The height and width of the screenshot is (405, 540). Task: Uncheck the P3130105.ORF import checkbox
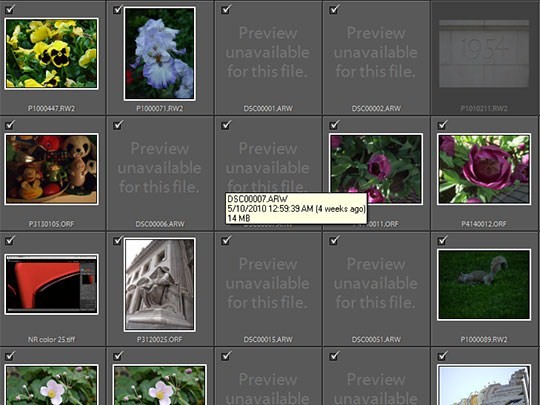10,125
